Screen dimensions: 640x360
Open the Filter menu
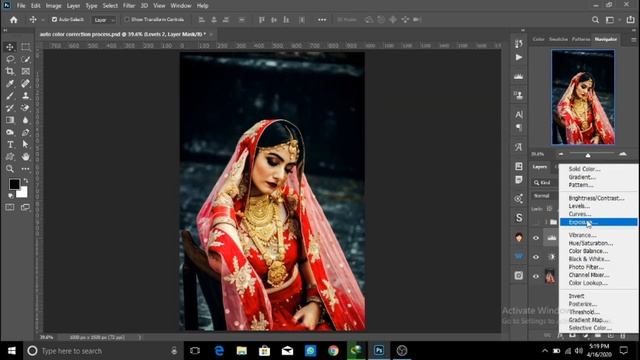(x=129, y=6)
